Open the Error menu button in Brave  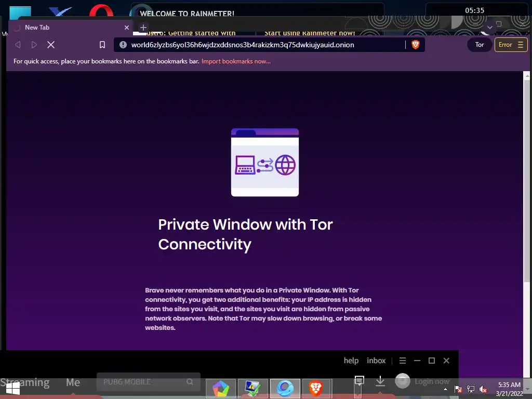pos(511,45)
